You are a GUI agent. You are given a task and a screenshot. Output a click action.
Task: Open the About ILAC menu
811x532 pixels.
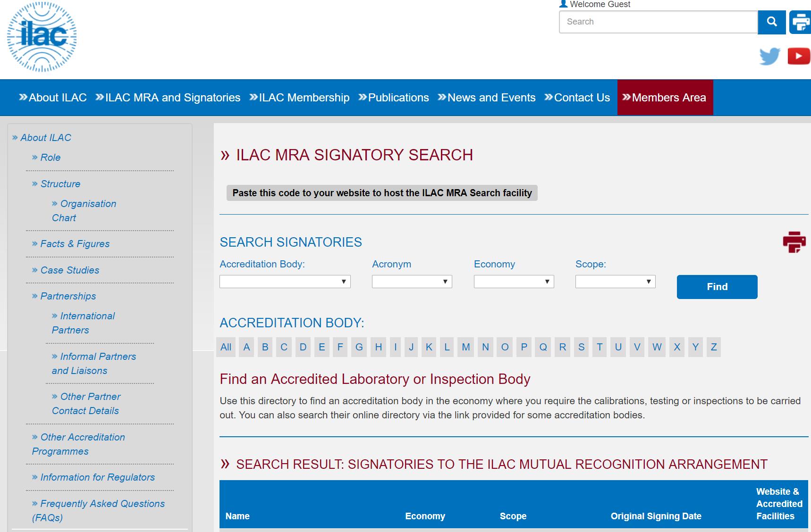pos(53,98)
